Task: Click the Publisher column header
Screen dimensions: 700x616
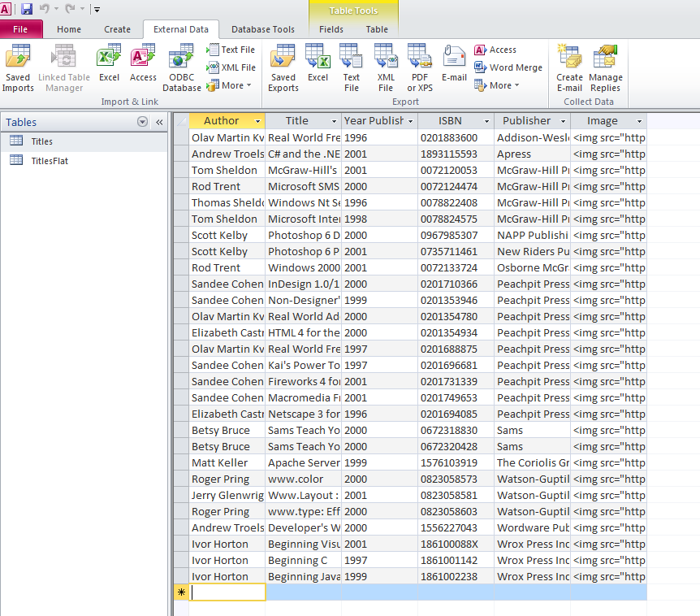Action: pos(527,120)
